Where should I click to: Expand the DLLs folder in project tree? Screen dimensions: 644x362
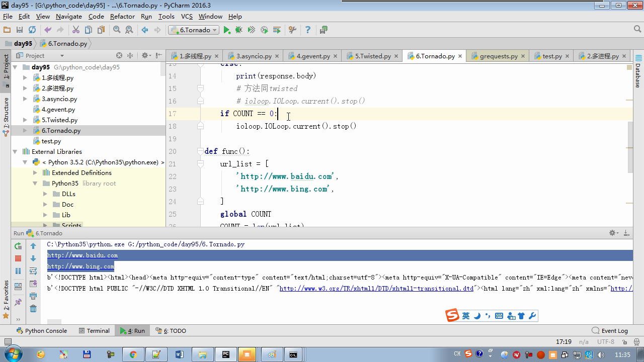pos(45,194)
